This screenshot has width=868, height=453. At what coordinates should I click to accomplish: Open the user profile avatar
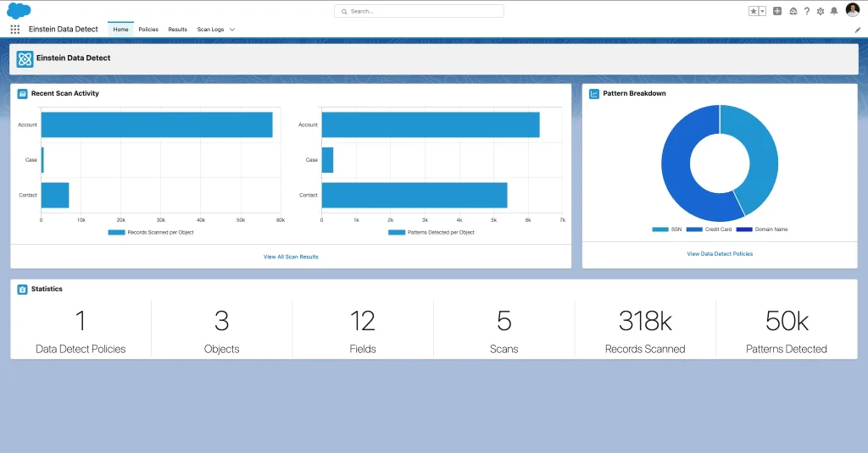pyautogui.click(x=853, y=9)
